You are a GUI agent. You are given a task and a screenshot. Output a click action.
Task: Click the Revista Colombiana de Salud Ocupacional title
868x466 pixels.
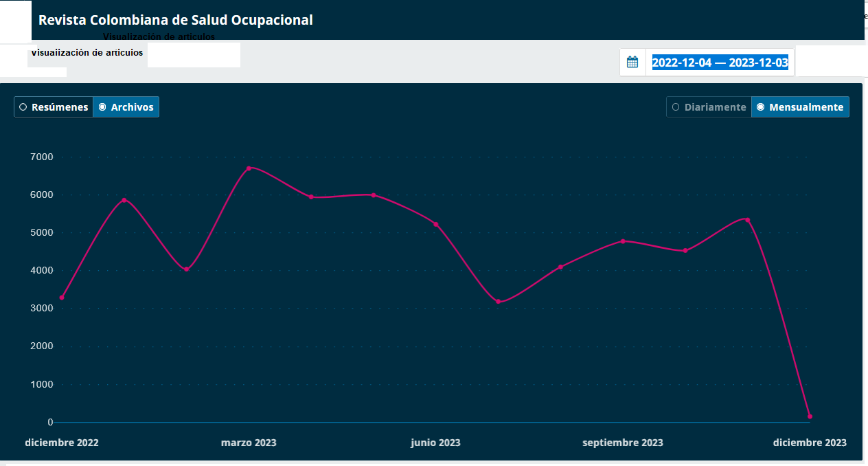(x=176, y=20)
